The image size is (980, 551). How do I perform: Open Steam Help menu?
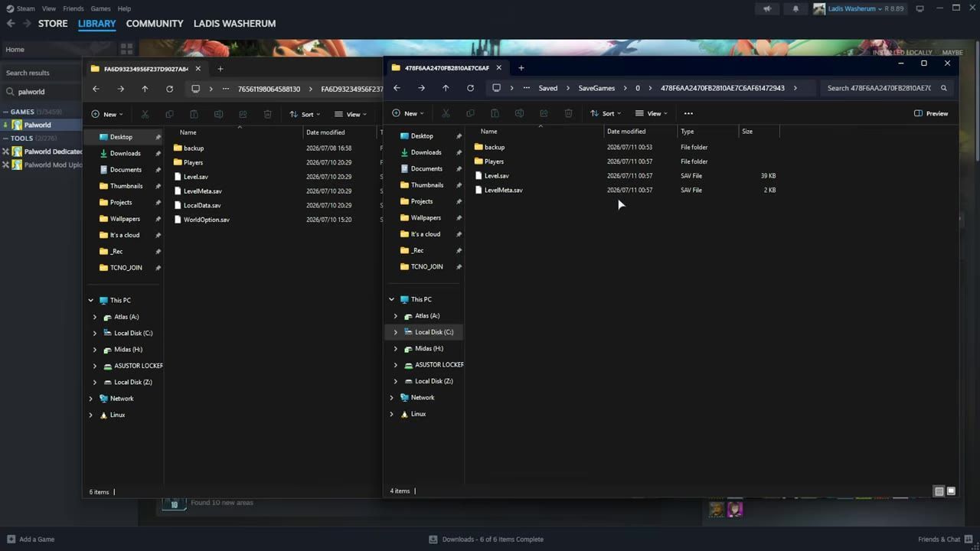tap(124, 8)
